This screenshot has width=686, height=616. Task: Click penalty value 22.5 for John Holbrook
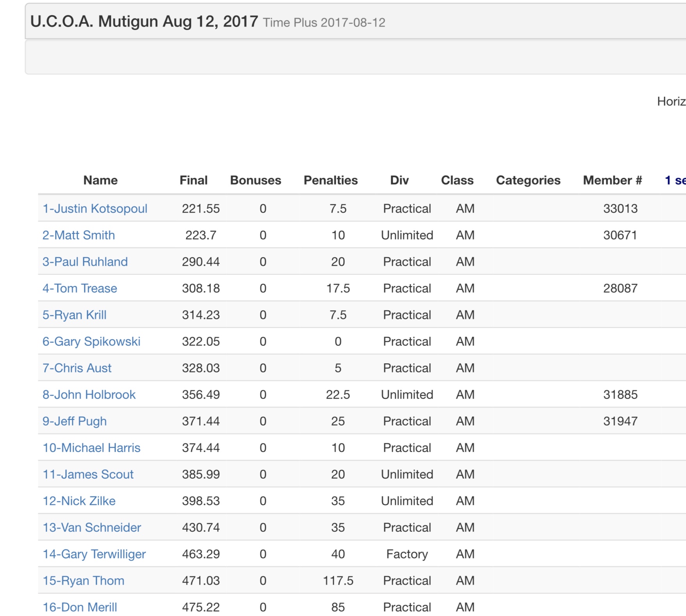[x=338, y=394]
